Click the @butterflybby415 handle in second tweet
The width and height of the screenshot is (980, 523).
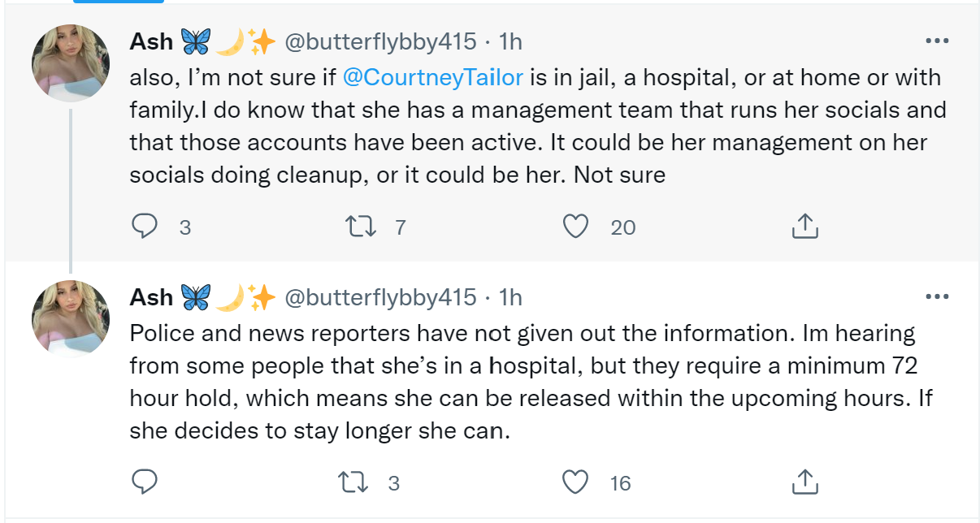pos(379,298)
